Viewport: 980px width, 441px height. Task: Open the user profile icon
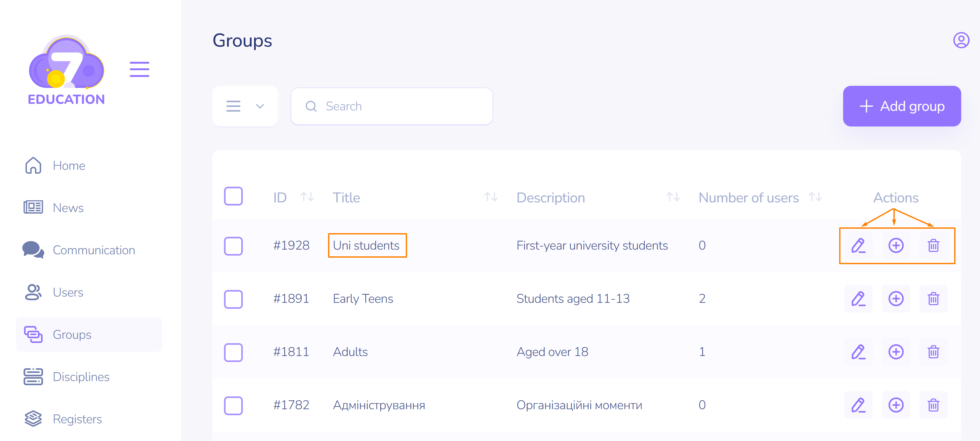pyautogui.click(x=961, y=40)
